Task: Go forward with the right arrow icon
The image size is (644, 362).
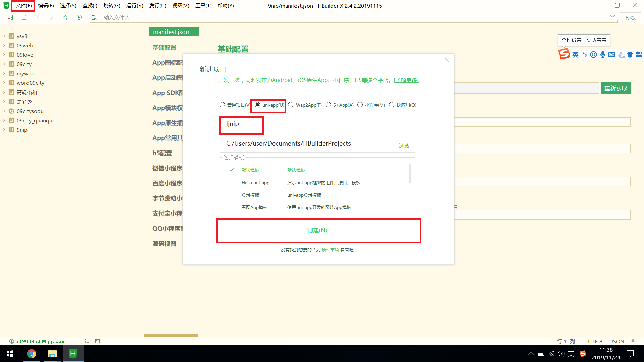Action: [x=51, y=17]
